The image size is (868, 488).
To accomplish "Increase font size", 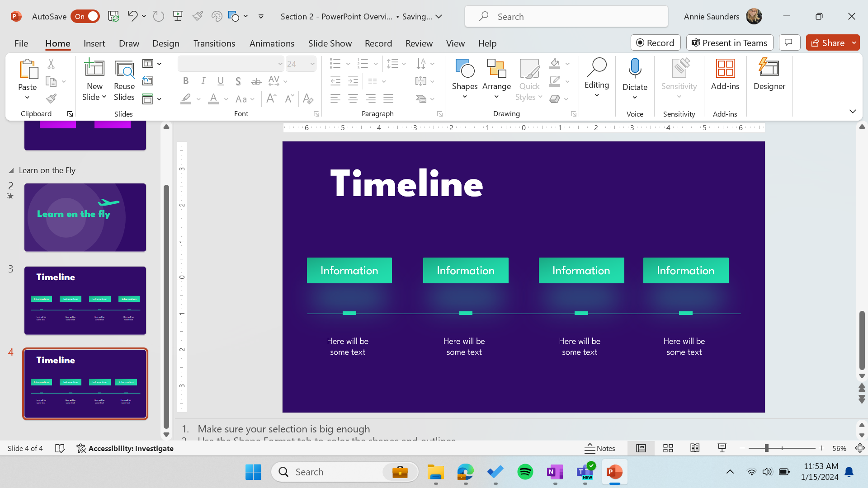I will point(271,99).
